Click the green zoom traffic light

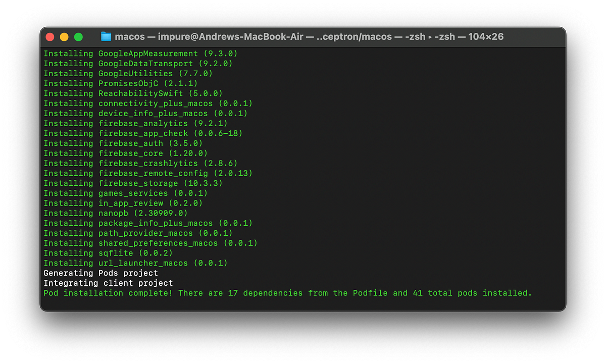[x=78, y=37]
